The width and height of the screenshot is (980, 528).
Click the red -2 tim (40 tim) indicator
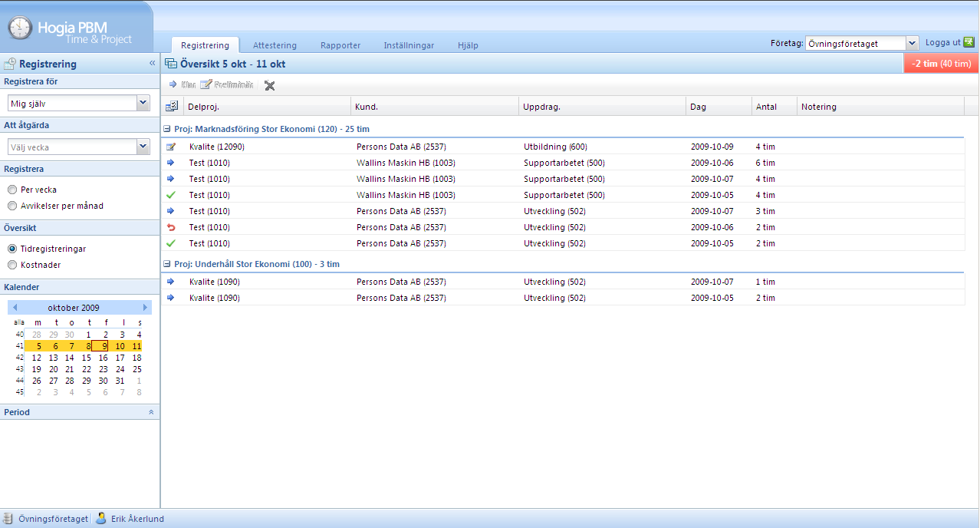pos(942,64)
